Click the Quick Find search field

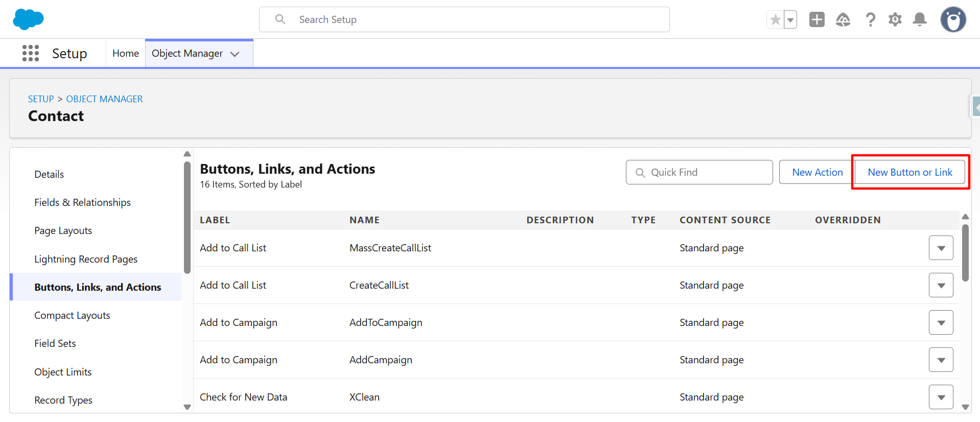tap(699, 172)
